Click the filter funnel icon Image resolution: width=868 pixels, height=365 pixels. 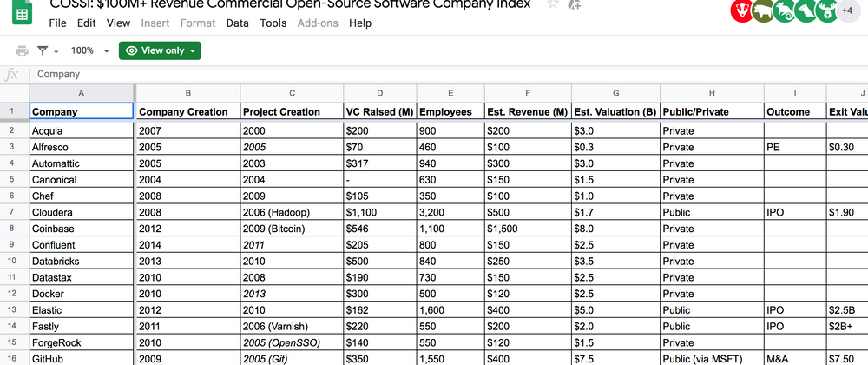(x=43, y=50)
